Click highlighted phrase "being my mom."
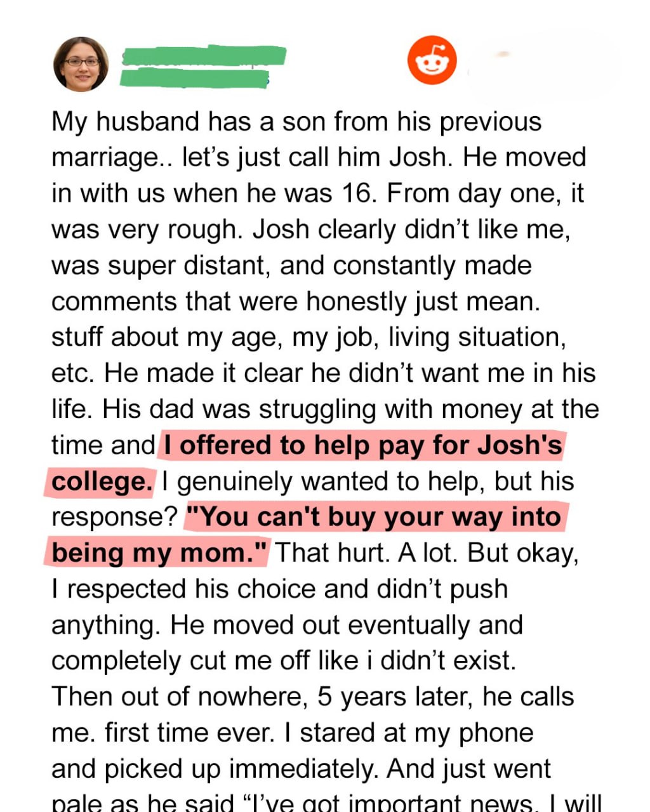Viewport: 650px width, 812px height. [x=159, y=553]
